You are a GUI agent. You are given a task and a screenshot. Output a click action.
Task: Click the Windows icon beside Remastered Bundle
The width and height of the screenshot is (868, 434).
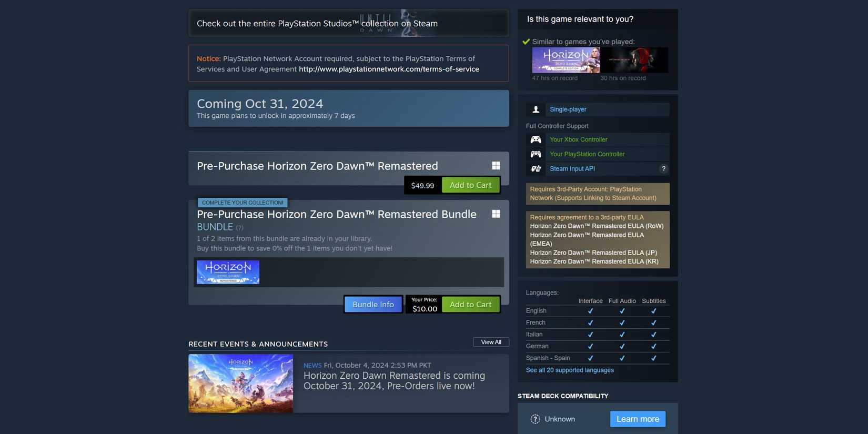click(x=496, y=214)
